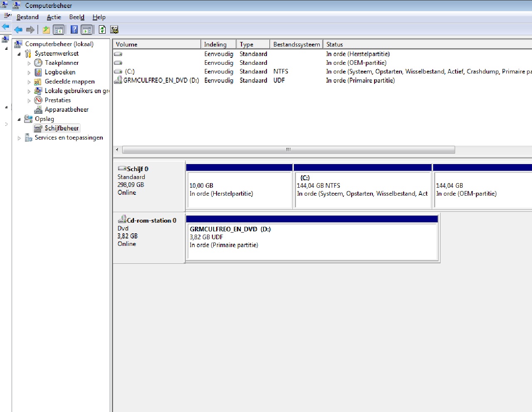Expand the Logboeken tree node

[x=29, y=73]
